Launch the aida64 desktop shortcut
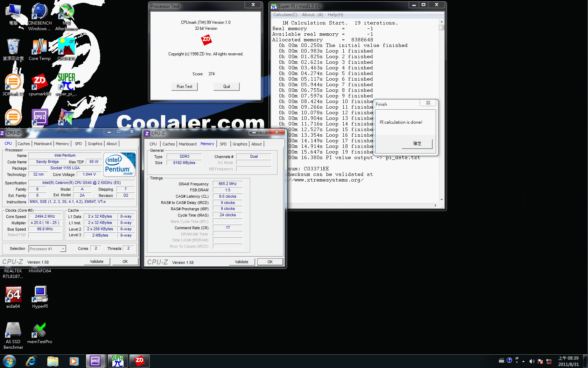Image resolution: width=588 pixels, height=368 pixels. click(x=13, y=297)
